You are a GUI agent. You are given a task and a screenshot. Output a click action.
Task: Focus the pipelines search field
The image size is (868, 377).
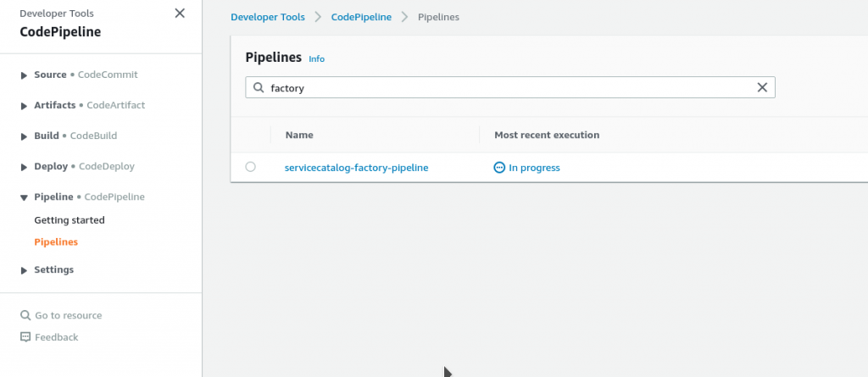pos(509,87)
